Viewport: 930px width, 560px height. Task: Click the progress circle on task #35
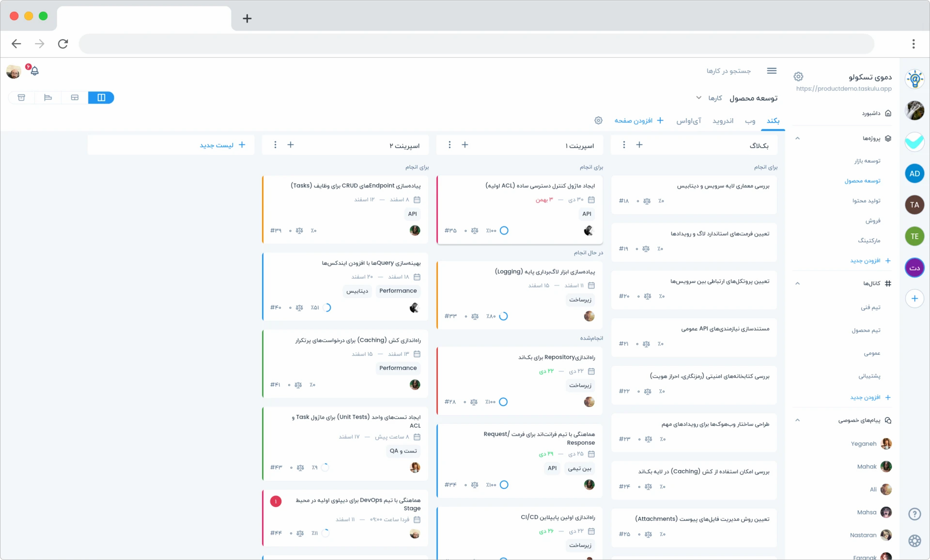pyautogui.click(x=504, y=230)
